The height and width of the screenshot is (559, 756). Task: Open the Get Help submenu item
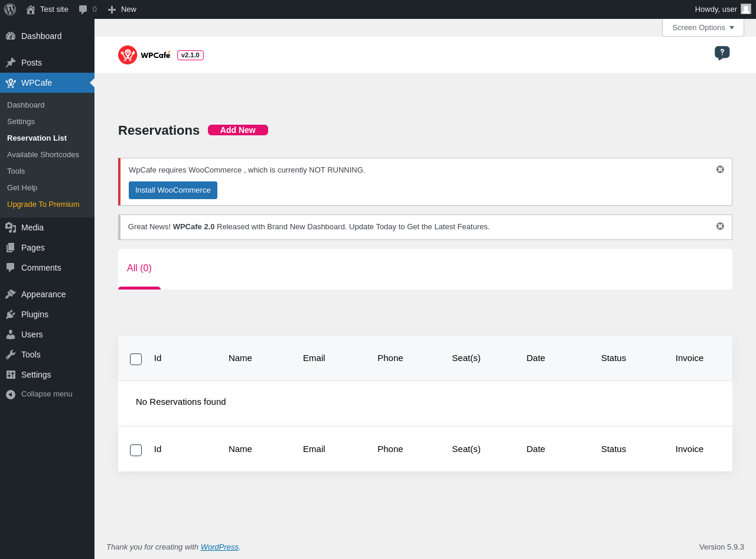pyautogui.click(x=22, y=188)
